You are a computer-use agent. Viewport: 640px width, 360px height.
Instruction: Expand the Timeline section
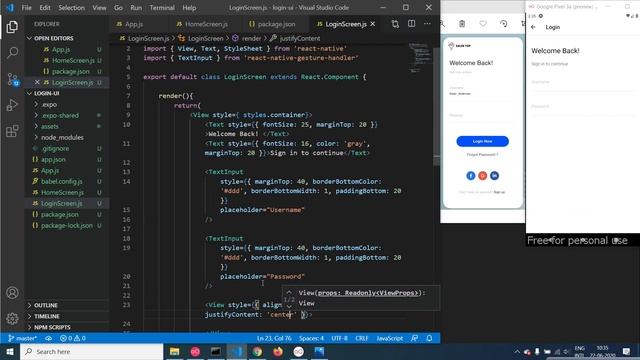(47, 316)
